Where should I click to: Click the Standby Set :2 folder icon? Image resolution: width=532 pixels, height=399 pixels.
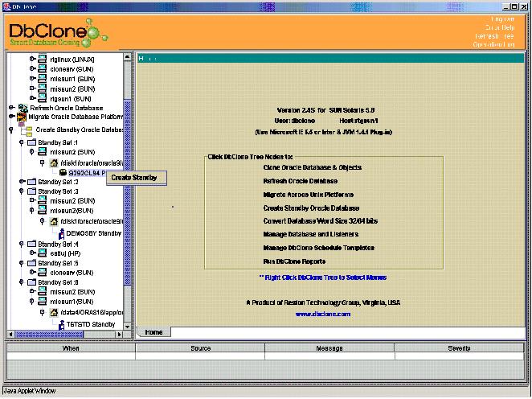(x=31, y=182)
